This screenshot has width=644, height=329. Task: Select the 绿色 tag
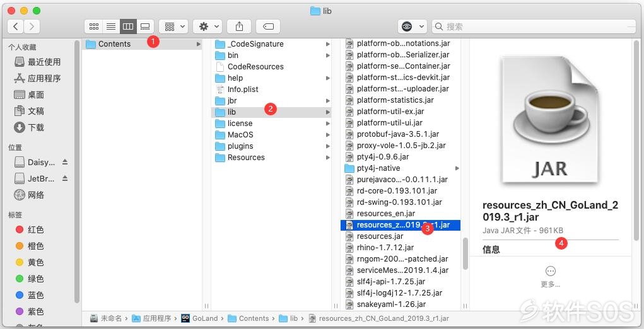(x=30, y=279)
